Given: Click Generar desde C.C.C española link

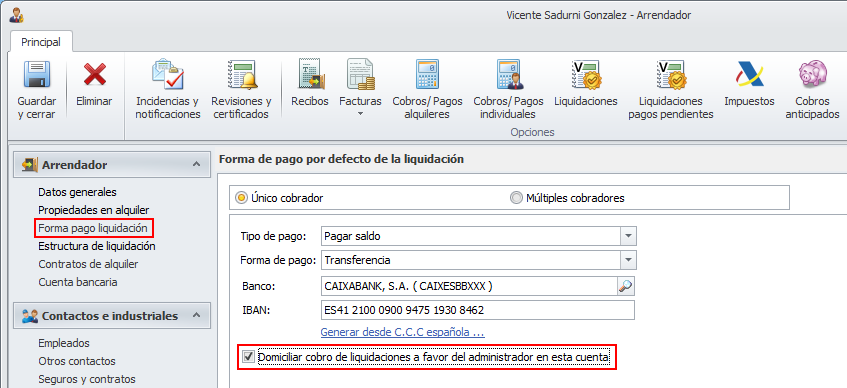Looking at the screenshot, I should (x=402, y=332).
